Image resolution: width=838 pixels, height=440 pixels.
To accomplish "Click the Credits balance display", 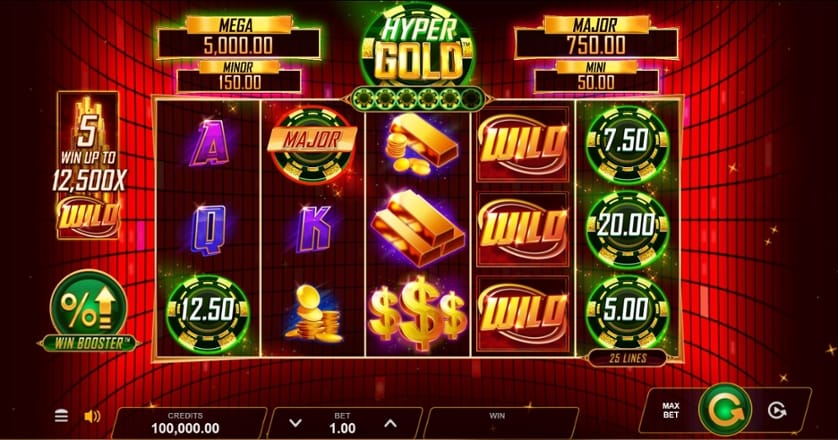I will tap(185, 423).
